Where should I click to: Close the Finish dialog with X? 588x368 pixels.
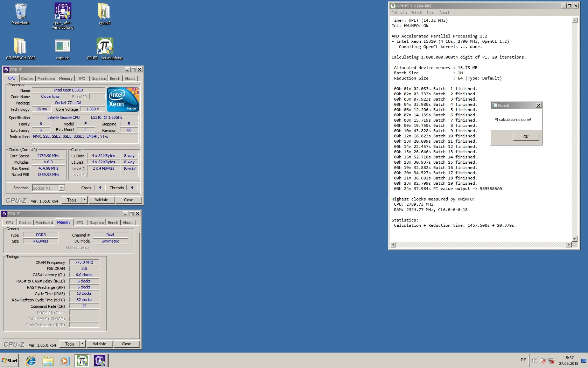539,105
